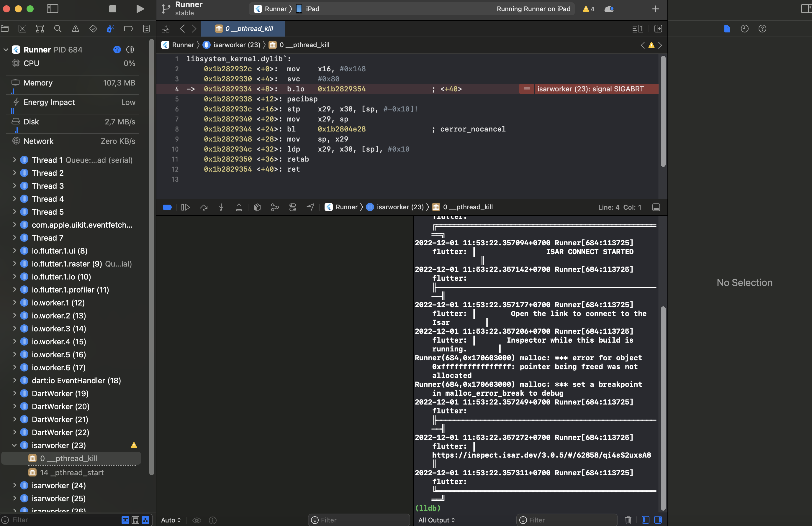
Task: Expand the Thread 2 entry
Action: 14,173
